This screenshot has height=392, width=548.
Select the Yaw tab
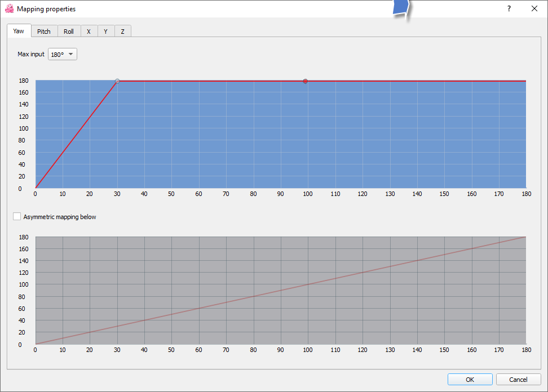tap(19, 31)
